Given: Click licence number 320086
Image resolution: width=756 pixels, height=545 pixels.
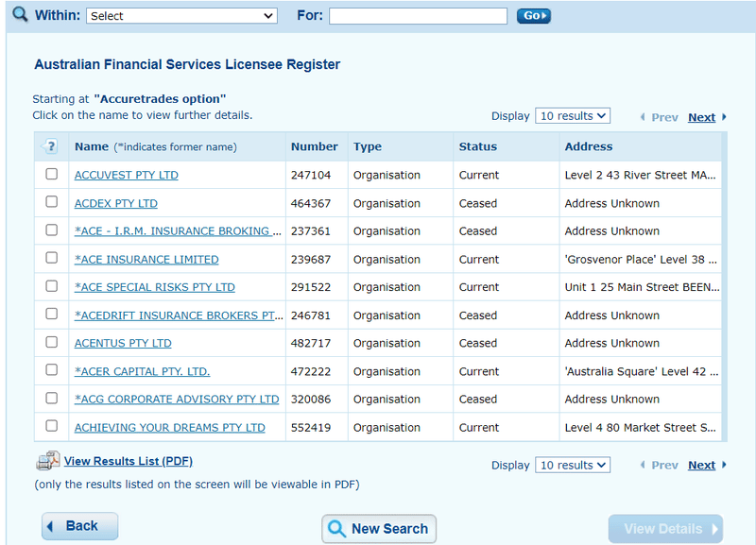Looking at the screenshot, I should pyautogui.click(x=311, y=400).
